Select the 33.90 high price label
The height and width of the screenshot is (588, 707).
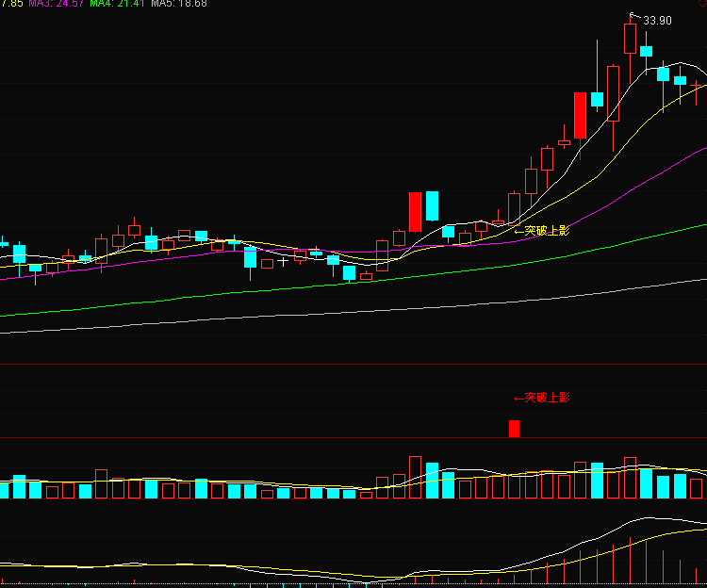657,21
